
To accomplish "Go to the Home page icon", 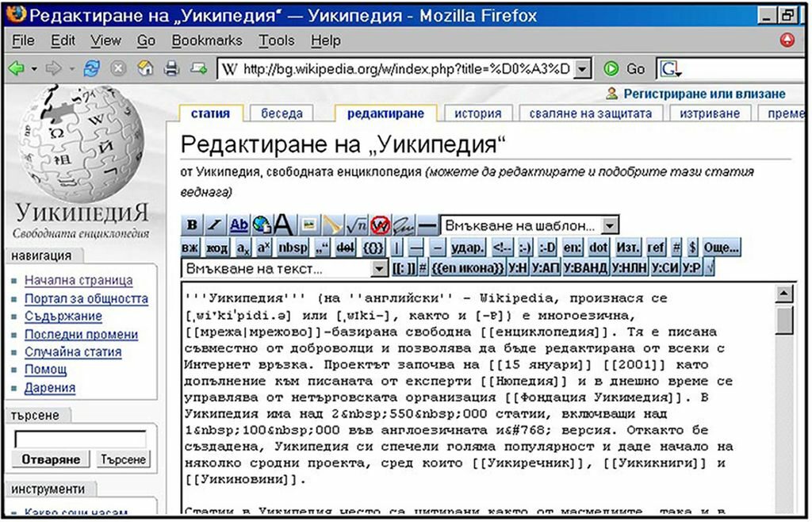I will (x=145, y=68).
